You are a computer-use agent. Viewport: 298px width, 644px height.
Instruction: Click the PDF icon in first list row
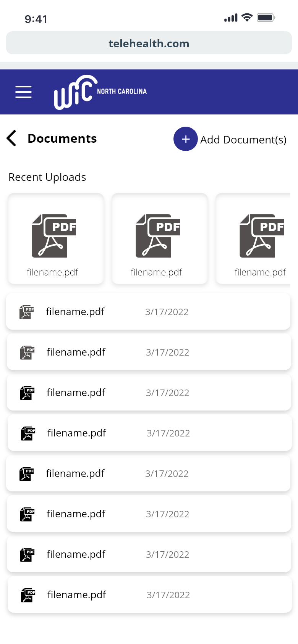(27, 312)
